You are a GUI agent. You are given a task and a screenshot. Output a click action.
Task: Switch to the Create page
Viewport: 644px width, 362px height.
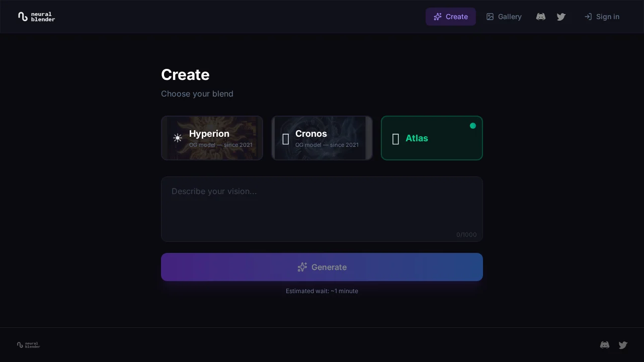point(451,17)
